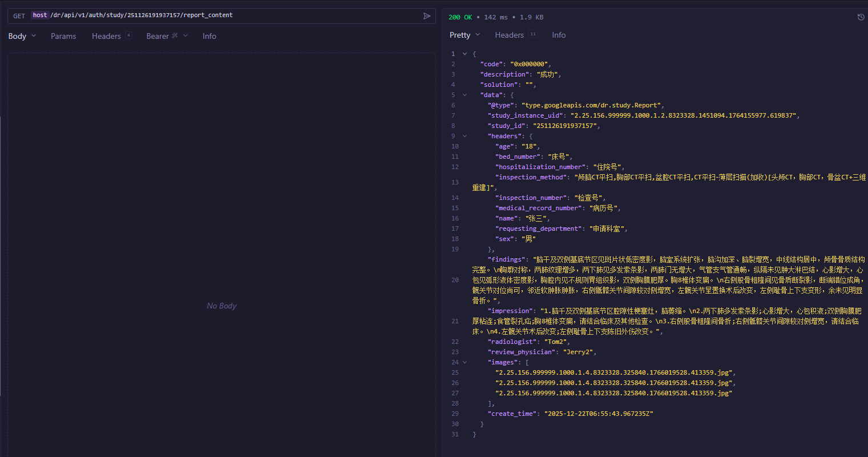Viewport: 868px width, 457px height.
Task: Collapse the root JSON object at line 1
Action: [465, 54]
